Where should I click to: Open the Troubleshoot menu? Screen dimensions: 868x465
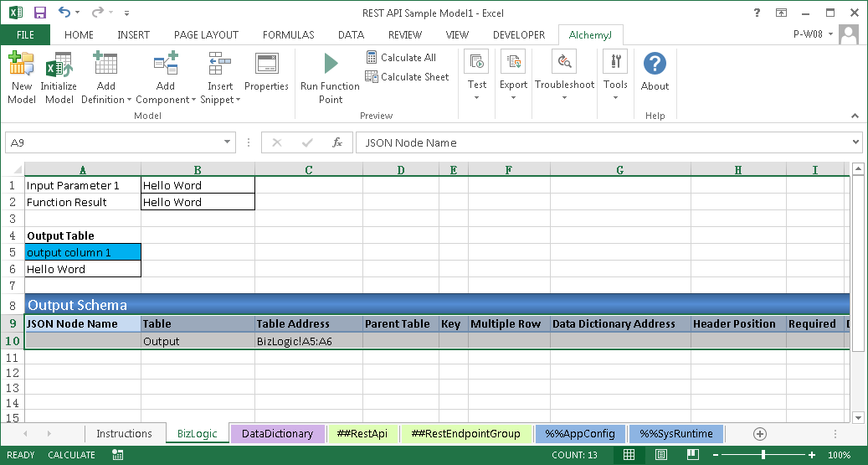[564, 76]
